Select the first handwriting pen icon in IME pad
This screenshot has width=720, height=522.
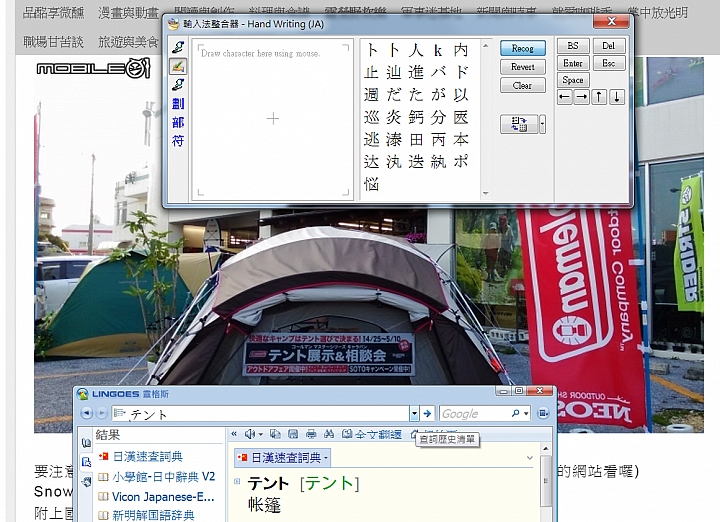click(x=178, y=47)
